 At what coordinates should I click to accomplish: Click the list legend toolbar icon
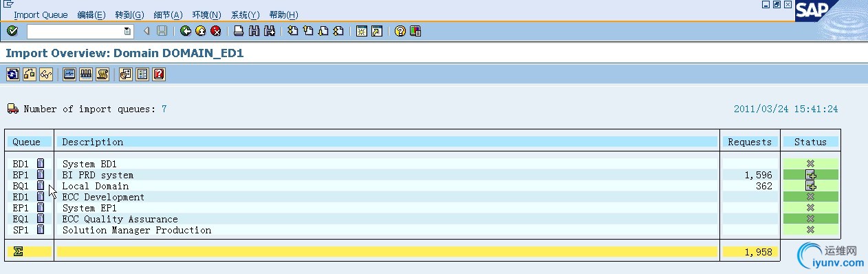[142, 74]
